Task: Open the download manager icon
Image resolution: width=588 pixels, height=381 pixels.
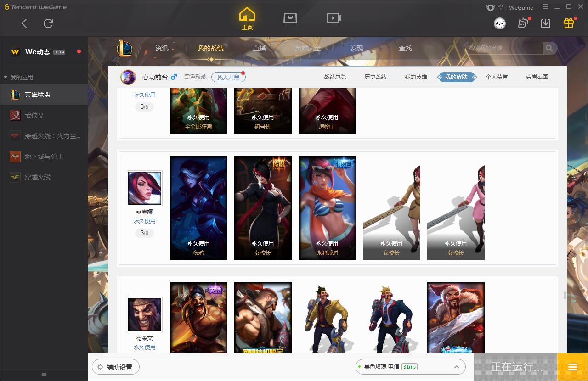Action: 546,23
